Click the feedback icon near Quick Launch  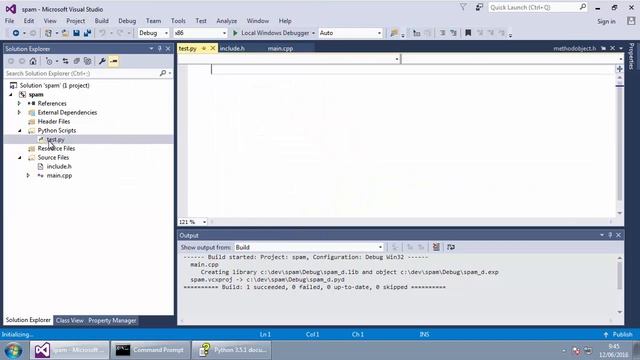[x=479, y=7]
